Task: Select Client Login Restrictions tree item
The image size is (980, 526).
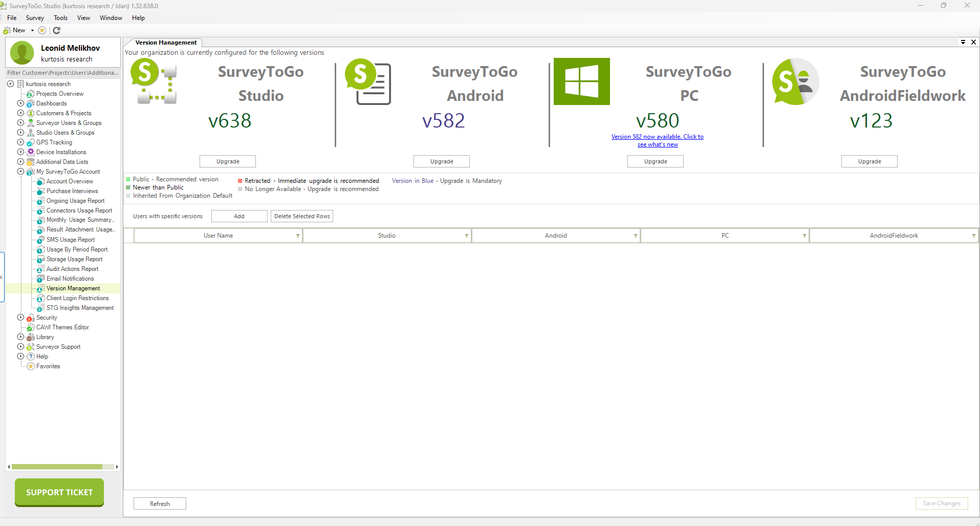Action: click(x=77, y=298)
